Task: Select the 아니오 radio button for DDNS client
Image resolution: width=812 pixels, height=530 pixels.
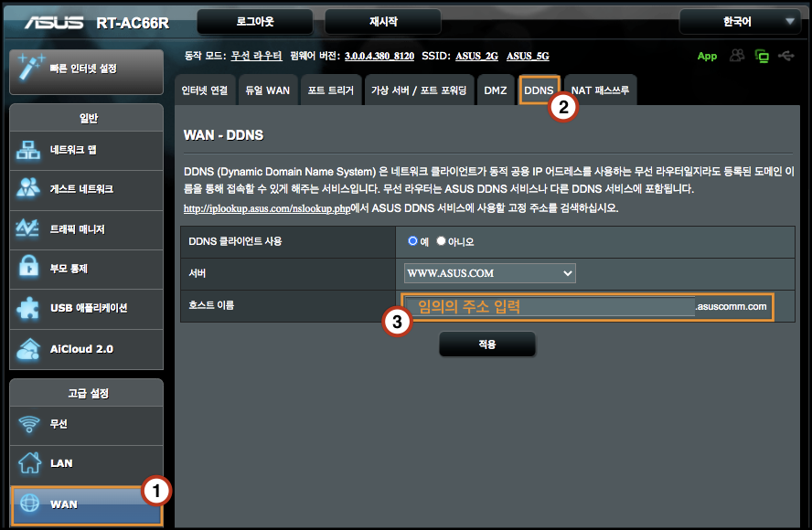Action: (441, 240)
